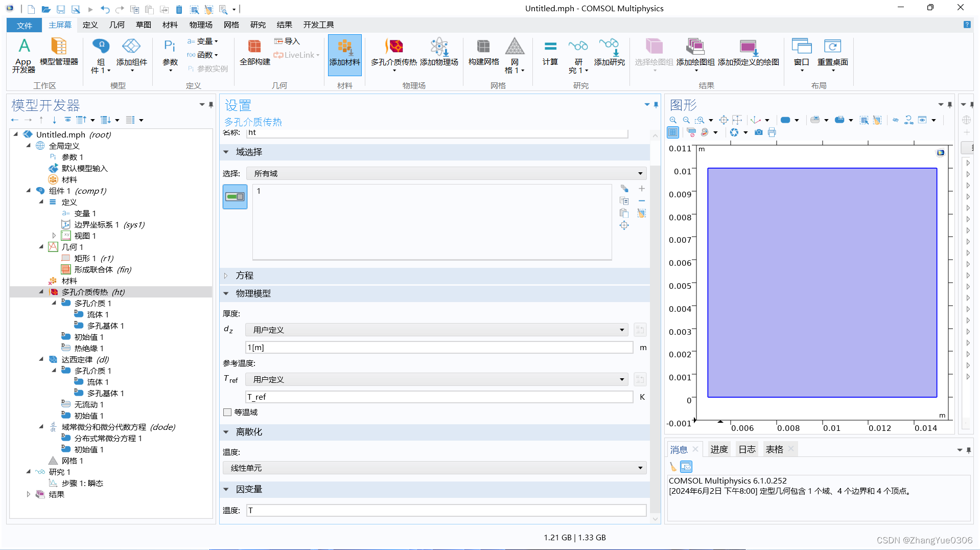
Task: Click clear selection broom icon in Graphics
Action: click(x=877, y=120)
